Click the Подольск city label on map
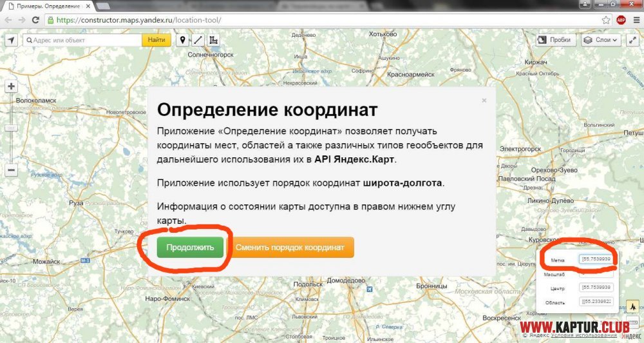Screen dimensions: 644x343 pyautogui.click(x=308, y=284)
